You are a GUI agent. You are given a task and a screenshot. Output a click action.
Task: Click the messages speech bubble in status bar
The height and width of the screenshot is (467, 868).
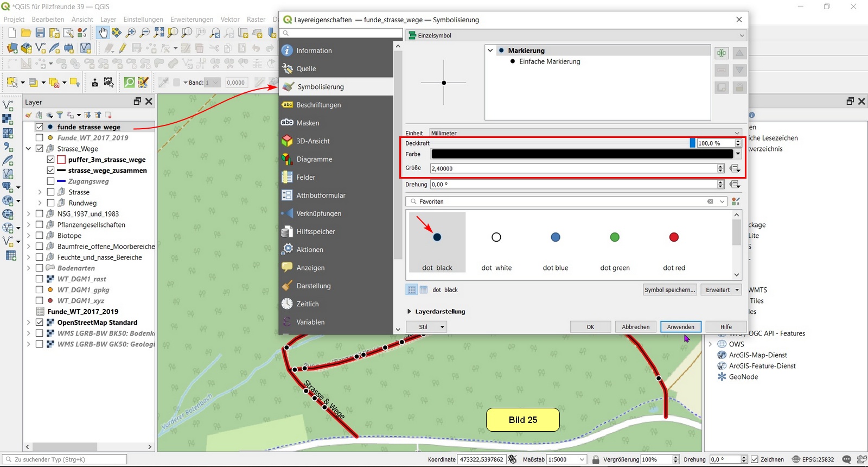(846, 459)
